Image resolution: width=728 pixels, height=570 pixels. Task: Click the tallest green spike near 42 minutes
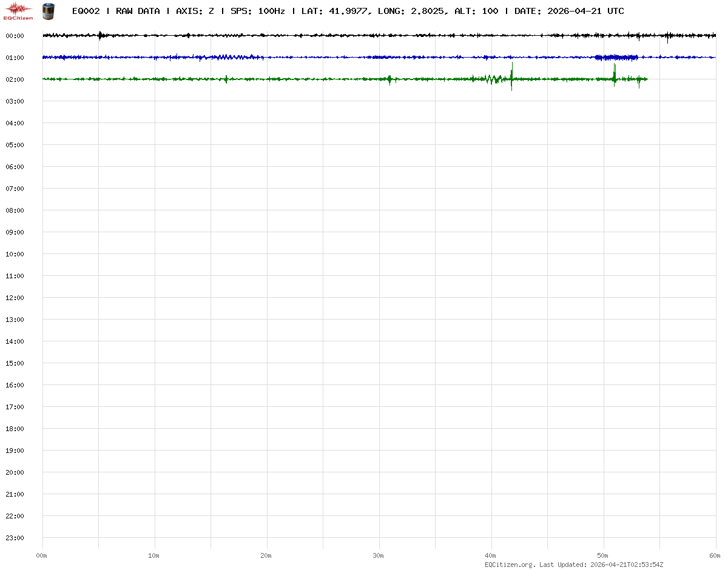(x=512, y=73)
